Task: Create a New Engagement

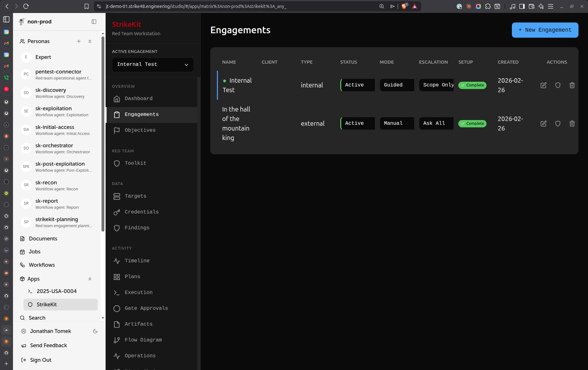Action: pyautogui.click(x=545, y=30)
